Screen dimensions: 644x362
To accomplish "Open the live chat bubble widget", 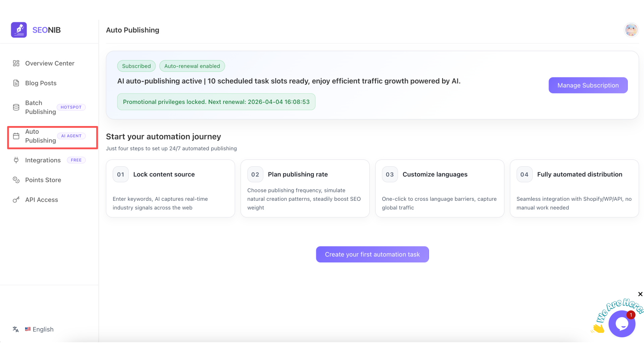I will (x=622, y=324).
